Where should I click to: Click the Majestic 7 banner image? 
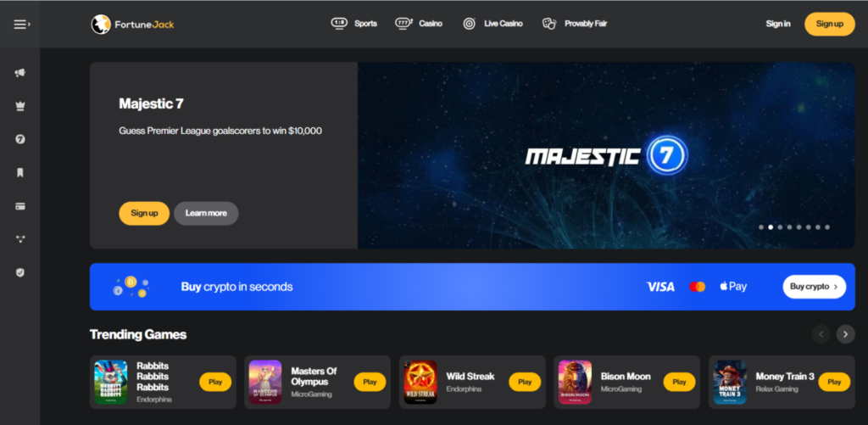pyautogui.click(x=606, y=156)
